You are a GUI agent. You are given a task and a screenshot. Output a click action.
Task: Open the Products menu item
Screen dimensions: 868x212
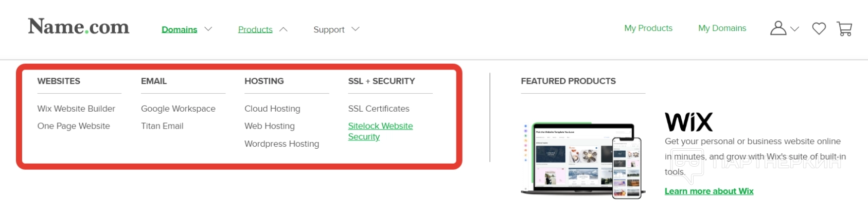point(255,30)
